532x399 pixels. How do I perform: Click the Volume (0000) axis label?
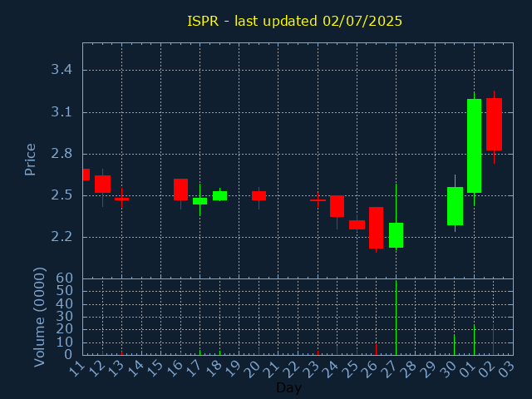click(x=40, y=318)
